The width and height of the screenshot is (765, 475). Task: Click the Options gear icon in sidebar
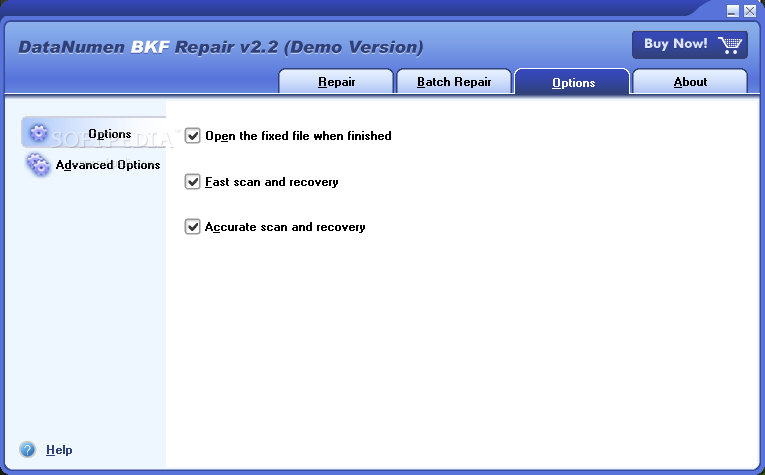[x=39, y=132]
